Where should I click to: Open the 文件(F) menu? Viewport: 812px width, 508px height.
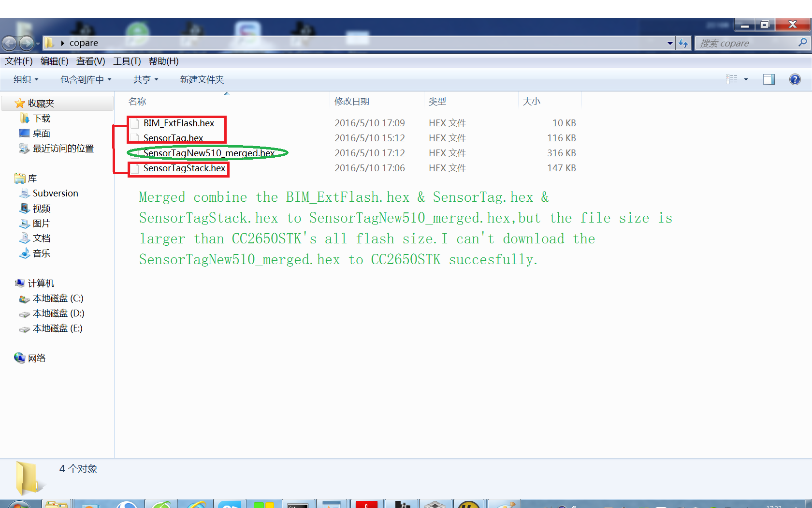[x=19, y=61]
